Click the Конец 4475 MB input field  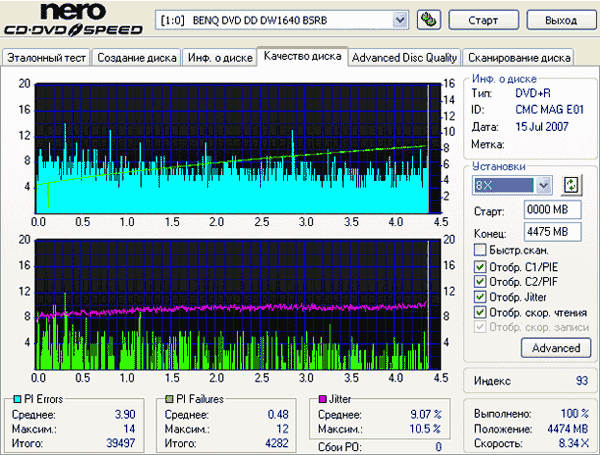553,232
